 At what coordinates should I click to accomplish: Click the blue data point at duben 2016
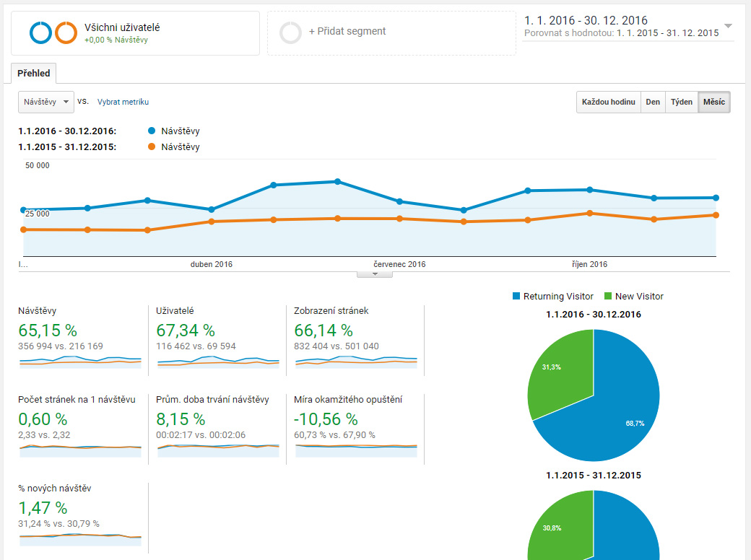pyautogui.click(x=212, y=209)
